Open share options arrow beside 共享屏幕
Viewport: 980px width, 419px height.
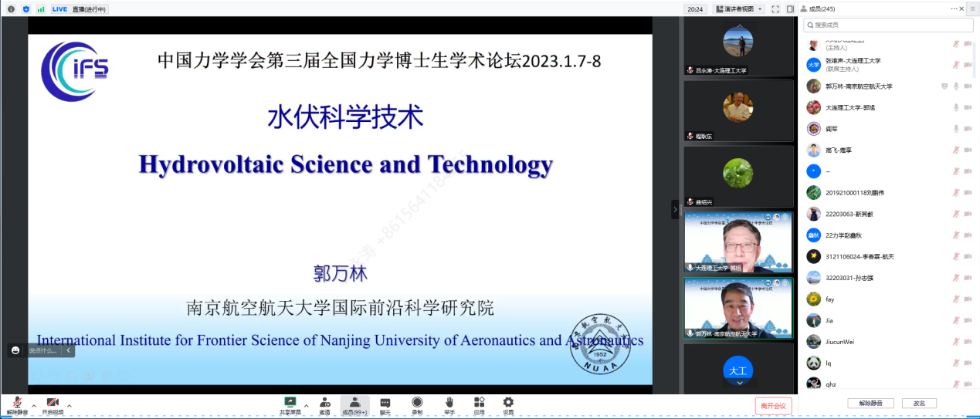tap(306, 405)
